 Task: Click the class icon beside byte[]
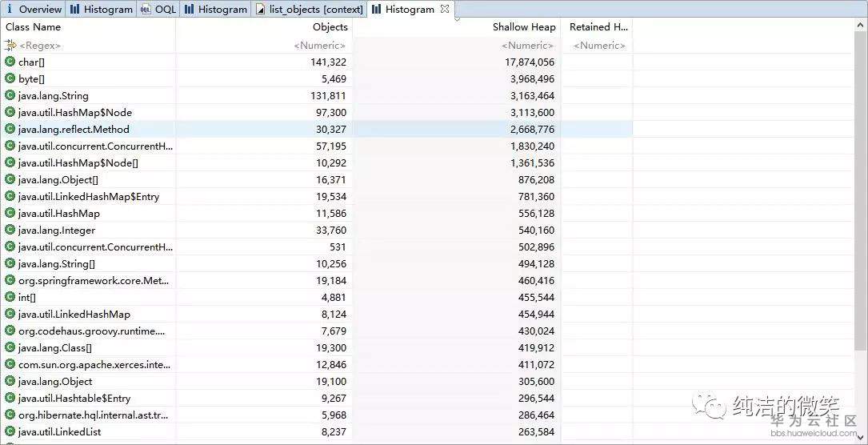(x=10, y=78)
